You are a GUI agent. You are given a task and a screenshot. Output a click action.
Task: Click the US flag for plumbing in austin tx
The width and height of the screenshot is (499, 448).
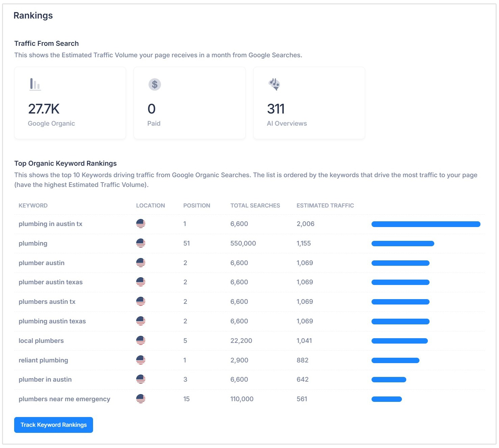[x=141, y=224]
